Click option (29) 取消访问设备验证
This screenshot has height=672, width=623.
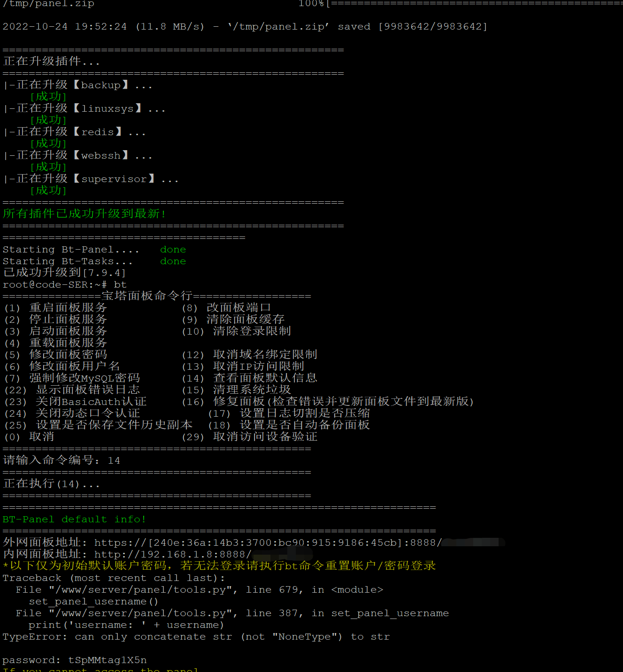249,437
